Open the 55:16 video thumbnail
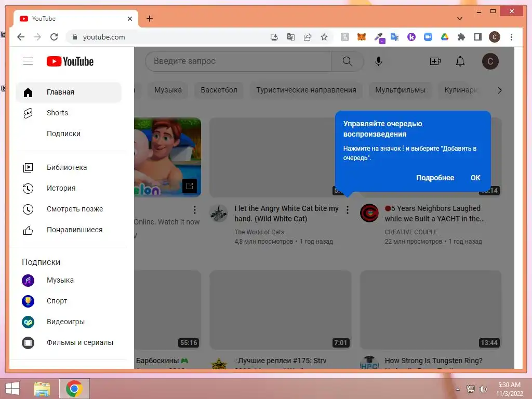532x399 pixels. [x=168, y=310]
